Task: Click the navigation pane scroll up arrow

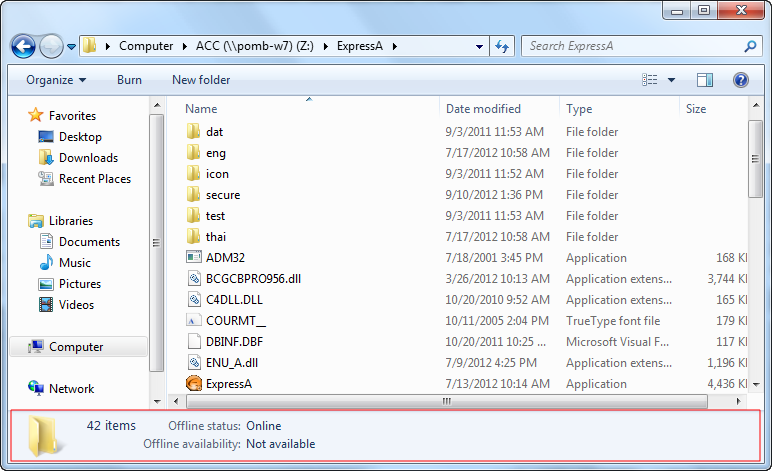Action: coord(157,105)
